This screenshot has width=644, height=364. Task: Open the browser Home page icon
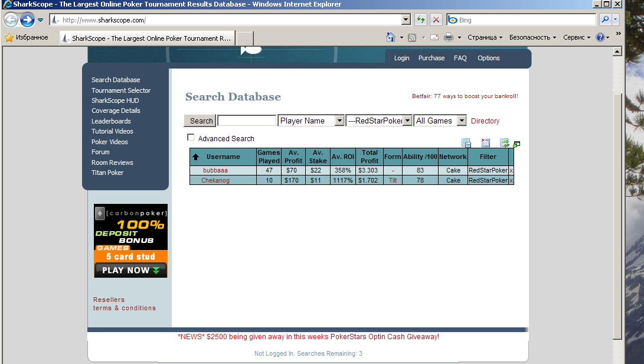[391, 37]
